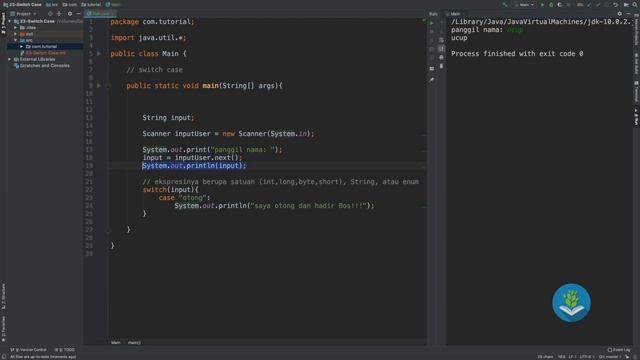This screenshot has height=360, width=640.
Task: Click the UTF-8 encoding selector in the status bar
Action: coord(586,357)
